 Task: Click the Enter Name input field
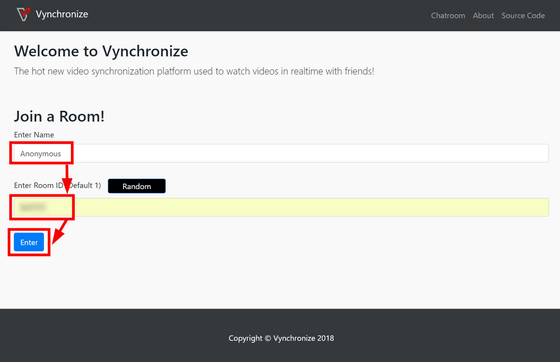(281, 154)
